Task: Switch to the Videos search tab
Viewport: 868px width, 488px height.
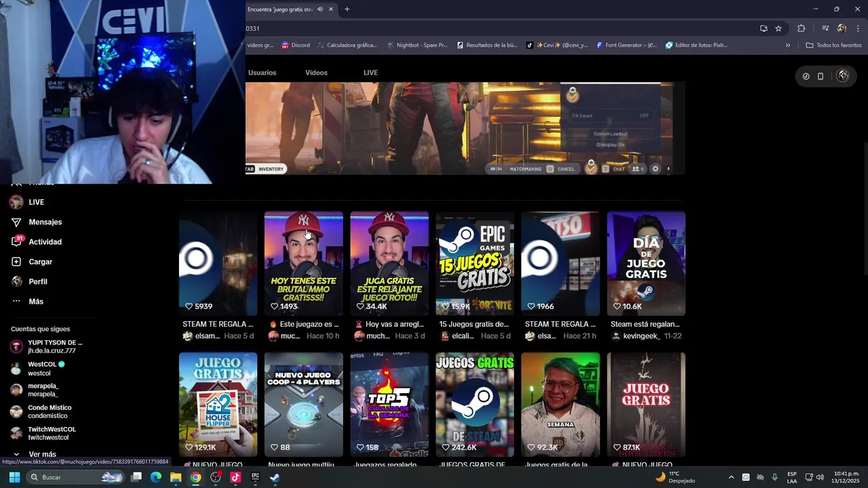Action: pos(316,73)
